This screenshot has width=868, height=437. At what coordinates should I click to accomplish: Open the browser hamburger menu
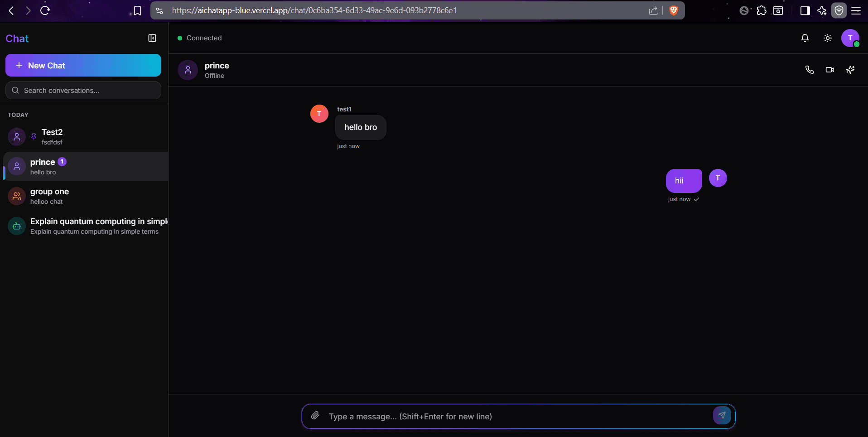click(856, 10)
